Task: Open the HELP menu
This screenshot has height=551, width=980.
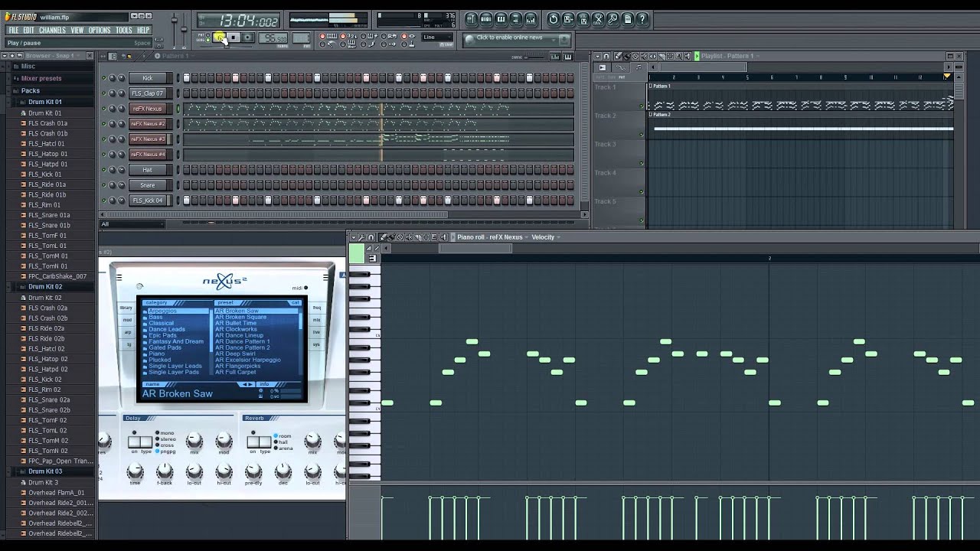Action: click(143, 31)
